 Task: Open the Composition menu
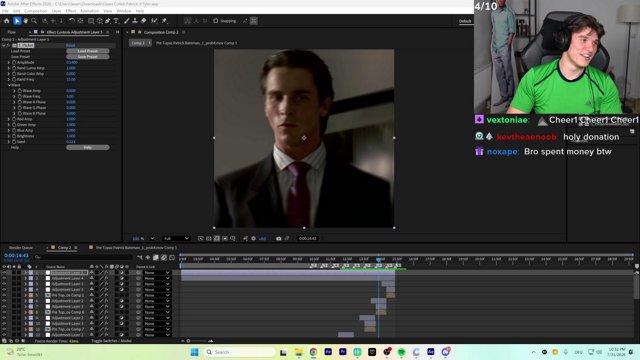coord(36,11)
